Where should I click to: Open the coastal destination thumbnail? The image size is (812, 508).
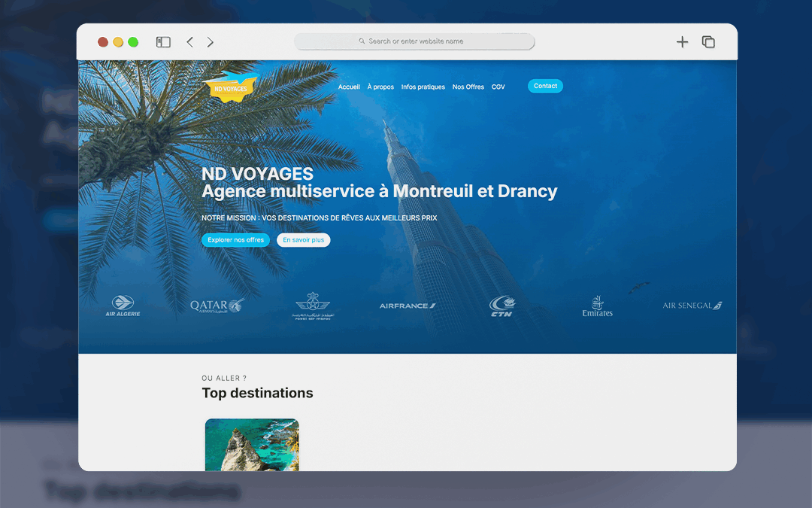252,445
